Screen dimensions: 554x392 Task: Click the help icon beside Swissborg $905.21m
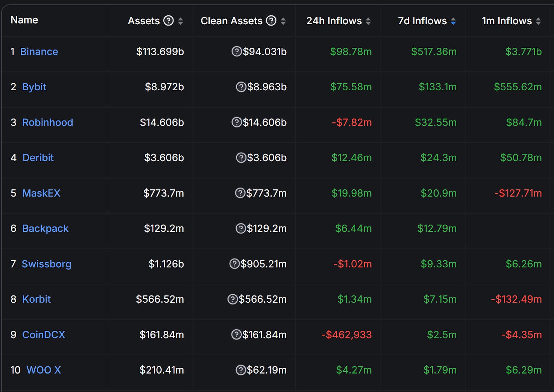tap(234, 264)
